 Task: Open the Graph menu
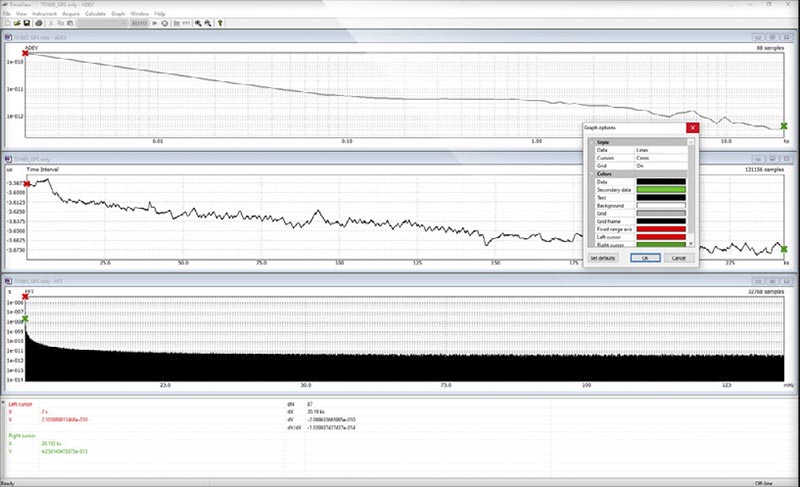coord(118,14)
